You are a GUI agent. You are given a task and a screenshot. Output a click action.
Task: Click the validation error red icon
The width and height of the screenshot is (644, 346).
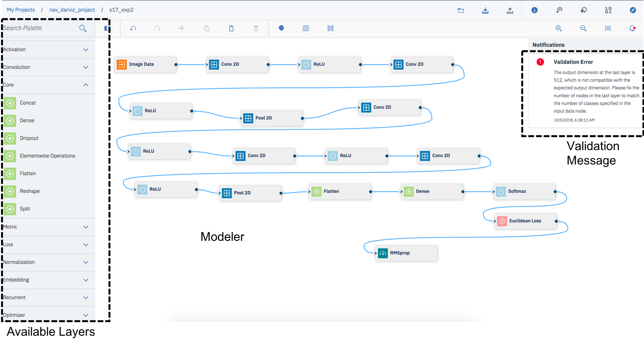pyautogui.click(x=540, y=62)
